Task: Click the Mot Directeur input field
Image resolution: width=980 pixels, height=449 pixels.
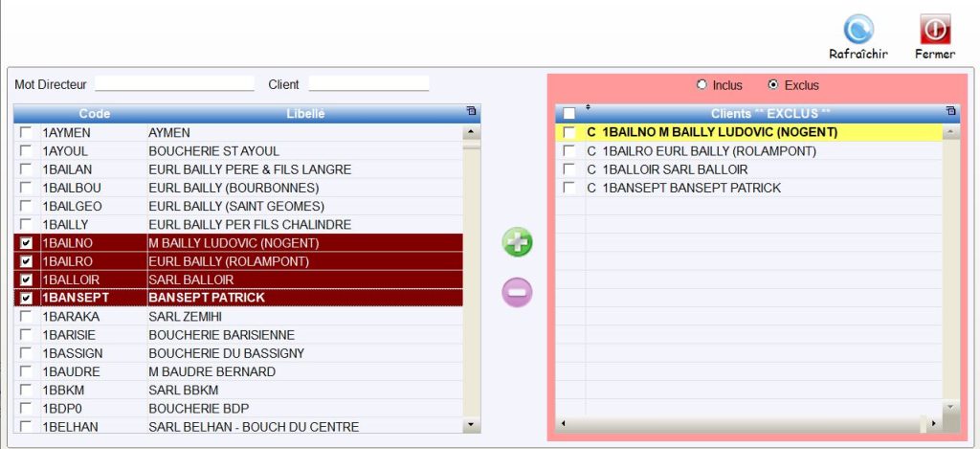Action: (174, 84)
